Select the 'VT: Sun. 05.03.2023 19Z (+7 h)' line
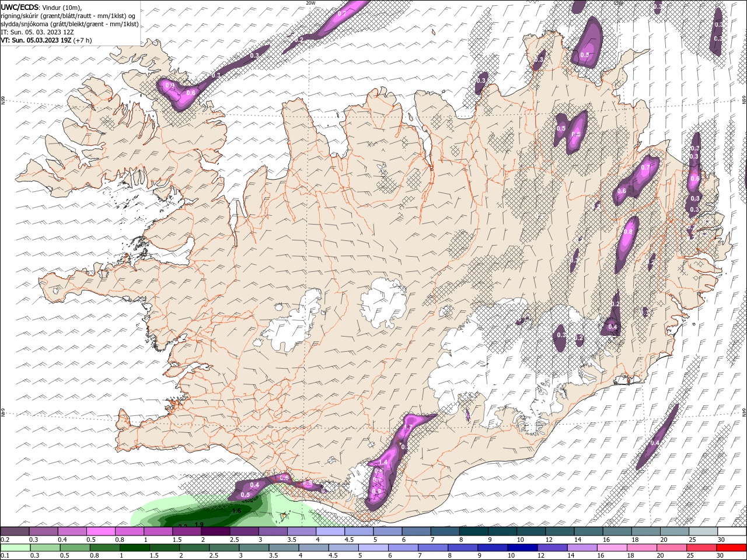The width and height of the screenshot is (747, 560). 47,40
